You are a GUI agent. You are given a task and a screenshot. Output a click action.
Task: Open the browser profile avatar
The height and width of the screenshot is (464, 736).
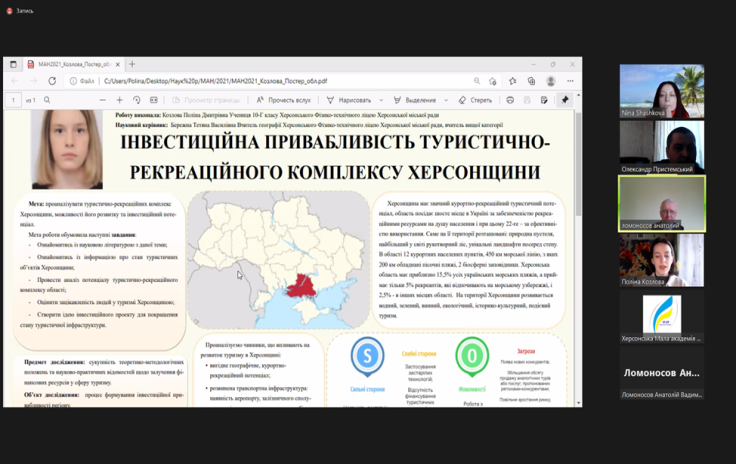click(551, 81)
